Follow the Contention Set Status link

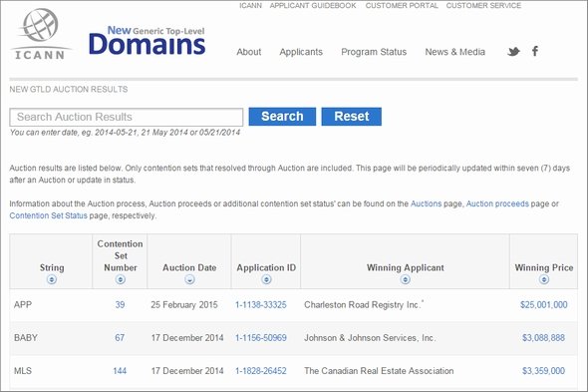(x=49, y=215)
